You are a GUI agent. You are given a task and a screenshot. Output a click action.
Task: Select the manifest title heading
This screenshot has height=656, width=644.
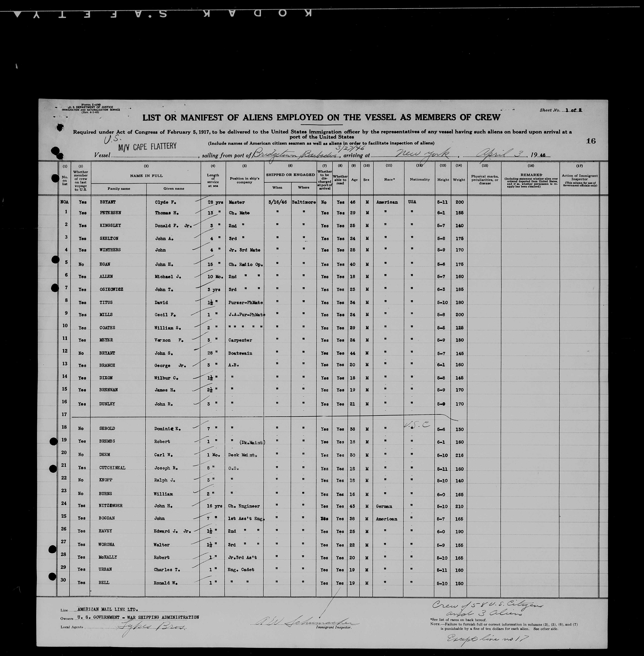321,118
